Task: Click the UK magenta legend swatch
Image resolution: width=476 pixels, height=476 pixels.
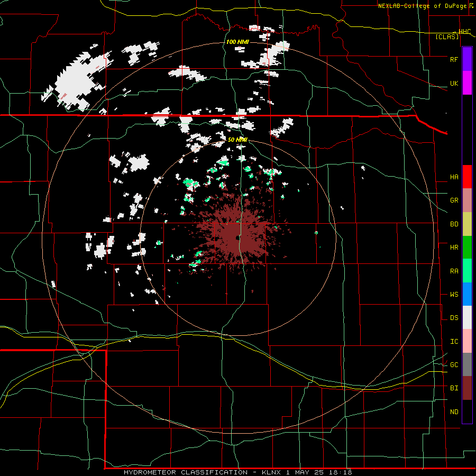Action: (x=467, y=83)
